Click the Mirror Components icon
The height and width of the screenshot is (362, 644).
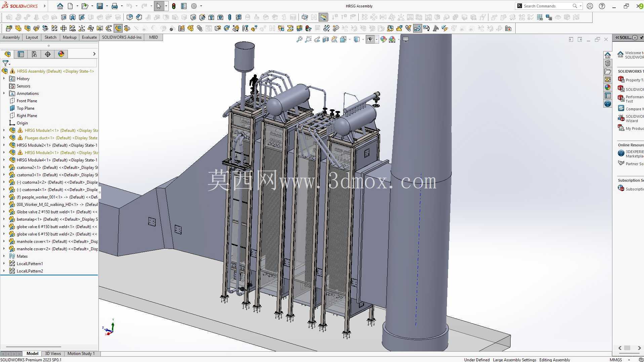coord(100,28)
